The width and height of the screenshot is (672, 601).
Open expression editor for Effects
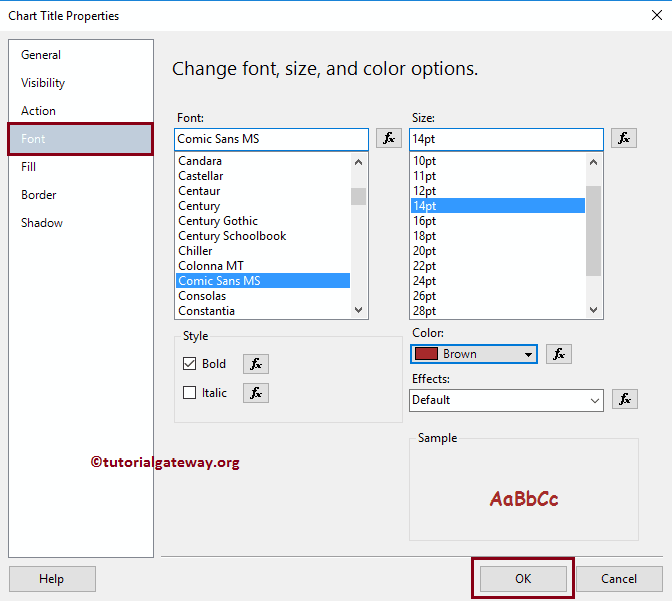624,399
